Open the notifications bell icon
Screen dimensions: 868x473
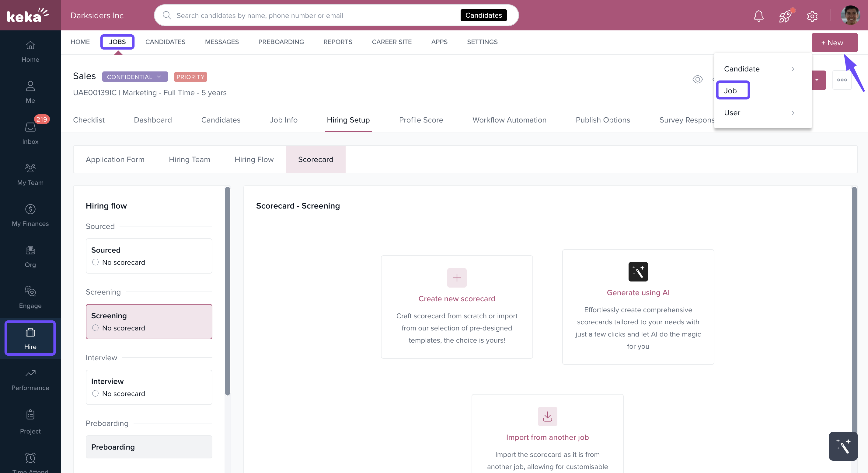click(758, 16)
